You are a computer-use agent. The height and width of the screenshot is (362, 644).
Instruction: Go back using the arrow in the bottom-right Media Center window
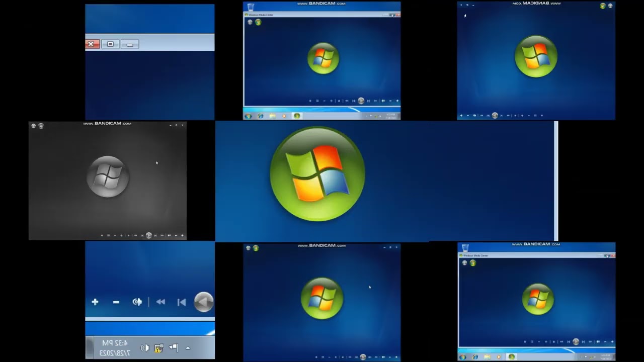[x=465, y=263]
